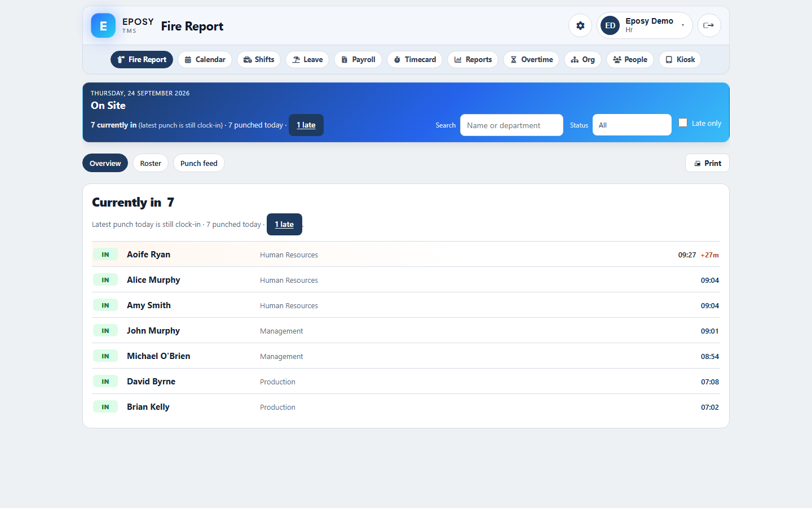This screenshot has height=508, width=812.
Task: Go to the Overtime page
Action: coord(531,59)
